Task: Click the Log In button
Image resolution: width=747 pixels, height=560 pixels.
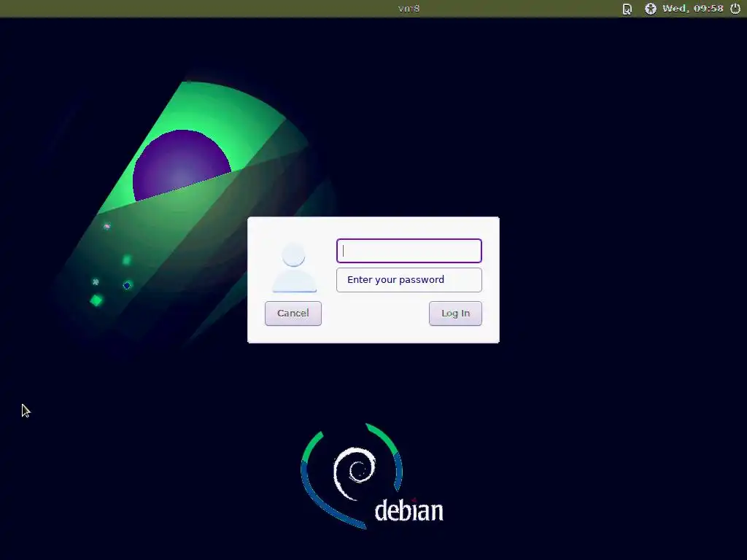Action: point(455,314)
